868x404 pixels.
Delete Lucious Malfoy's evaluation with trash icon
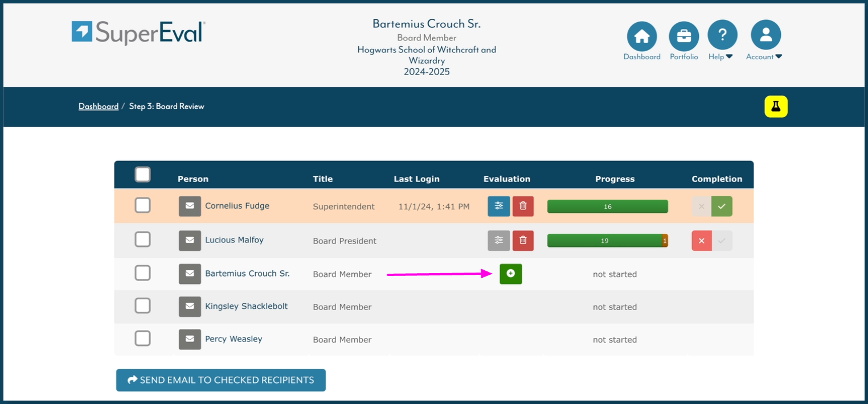click(523, 240)
